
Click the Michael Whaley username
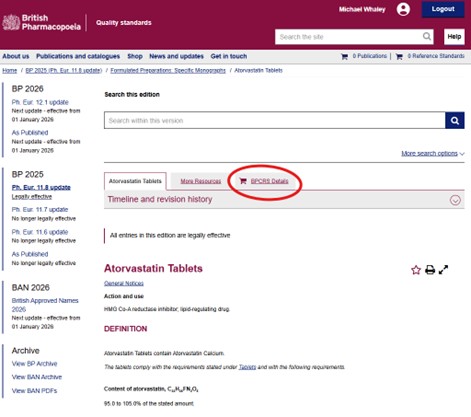coord(362,9)
